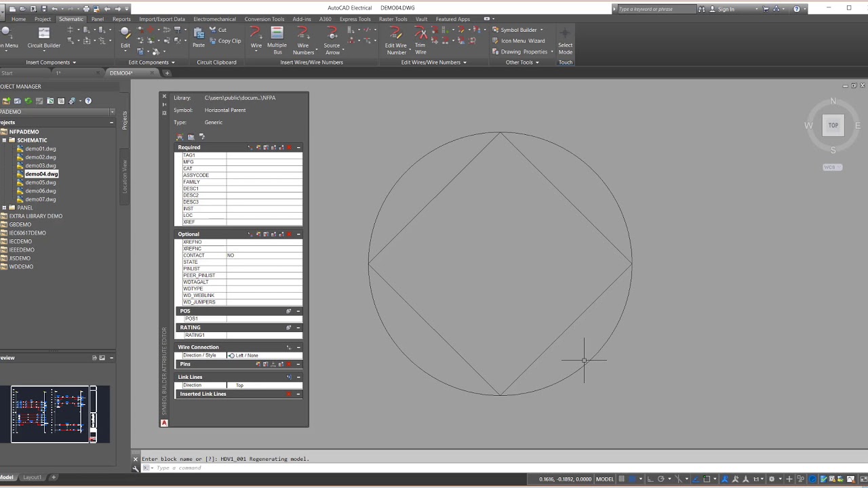The image size is (868, 488).
Task: Open the Icon Menu Wizard
Action: tap(518, 41)
